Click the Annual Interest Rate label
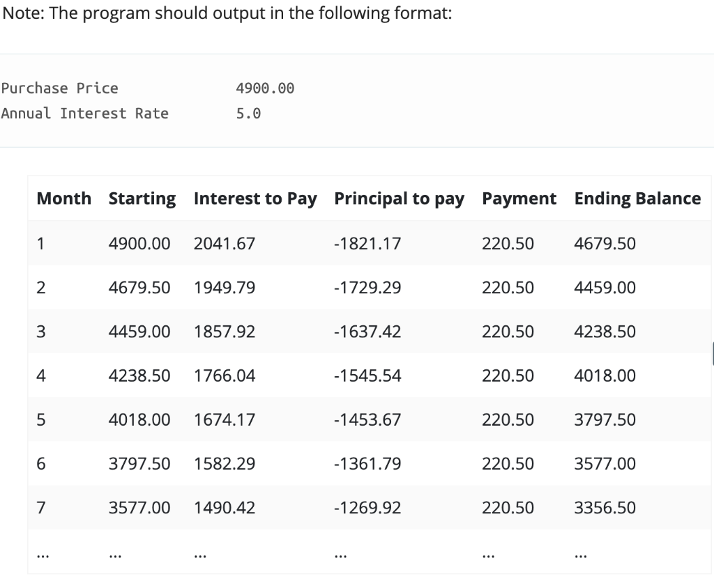The image size is (714, 588). click(x=84, y=114)
